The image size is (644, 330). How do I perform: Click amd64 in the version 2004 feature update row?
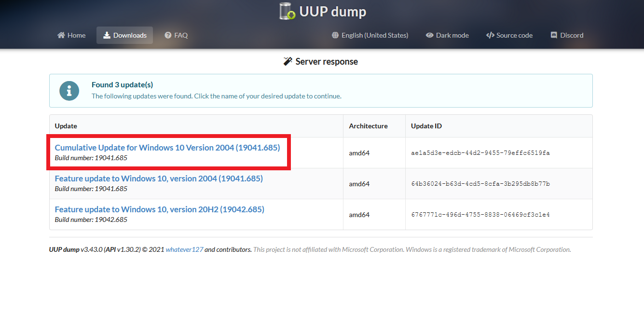coord(359,184)
